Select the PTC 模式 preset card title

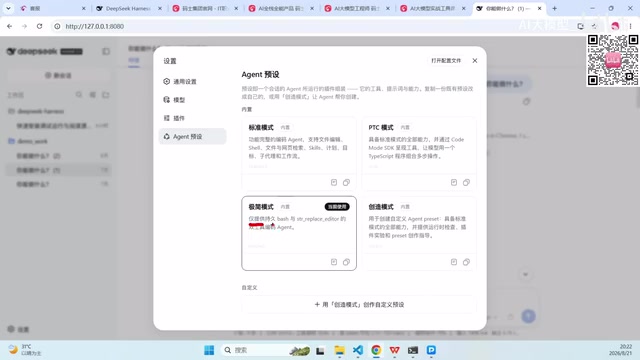[381, 127]
